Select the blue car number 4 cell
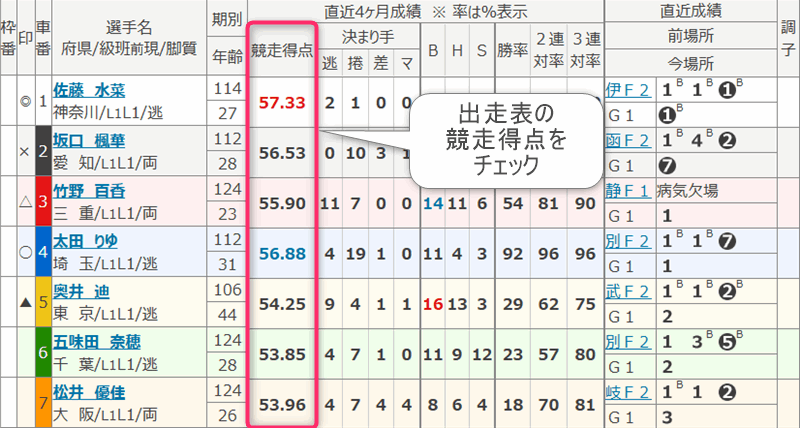This screenshot has height=428, width=800. [x=42, y=252]
